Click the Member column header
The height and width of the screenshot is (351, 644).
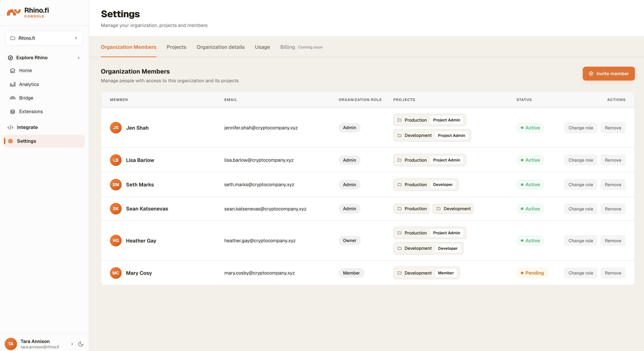pyautogui.click(x=119, y=100)
